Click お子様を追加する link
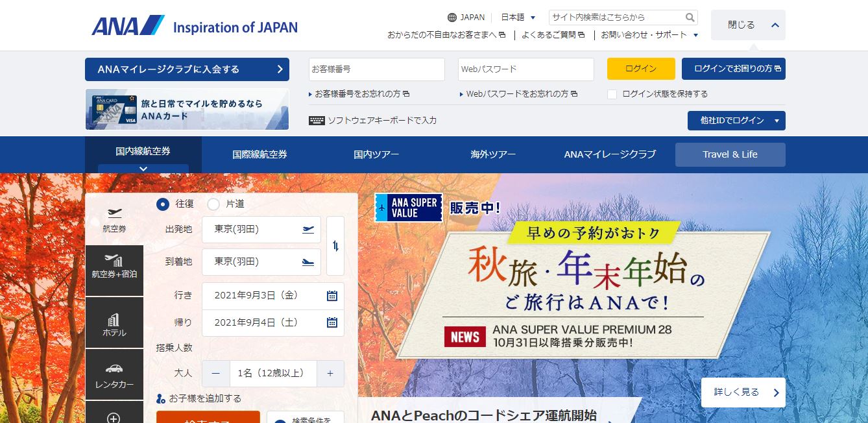This screenshot has width=868, height=423. (x=205, y=398)
